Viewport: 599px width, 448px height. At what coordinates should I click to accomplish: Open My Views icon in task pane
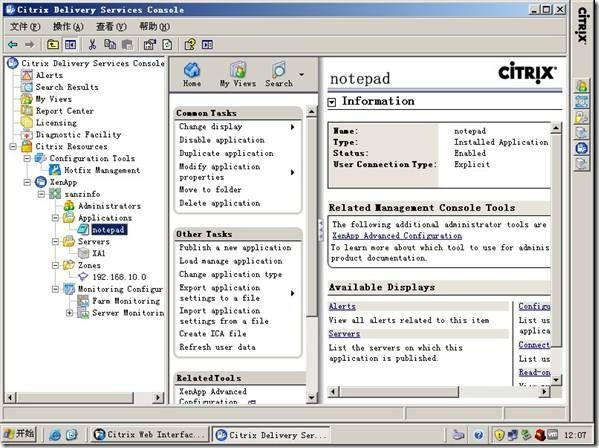click(238, 75)
